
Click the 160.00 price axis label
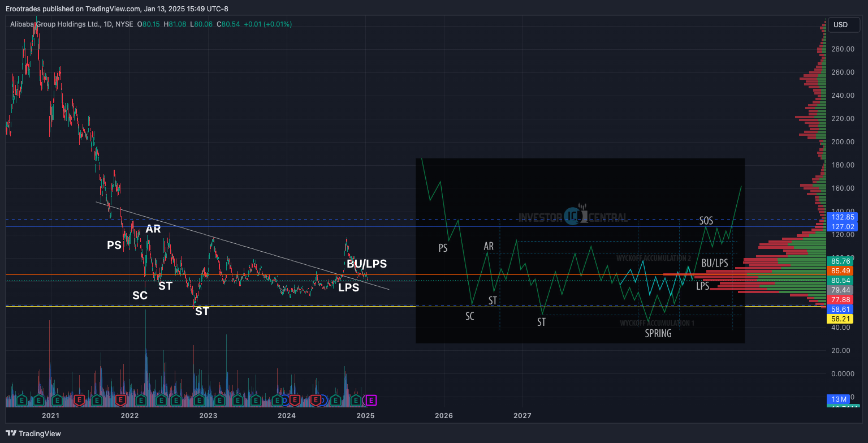tap(843, 188)
